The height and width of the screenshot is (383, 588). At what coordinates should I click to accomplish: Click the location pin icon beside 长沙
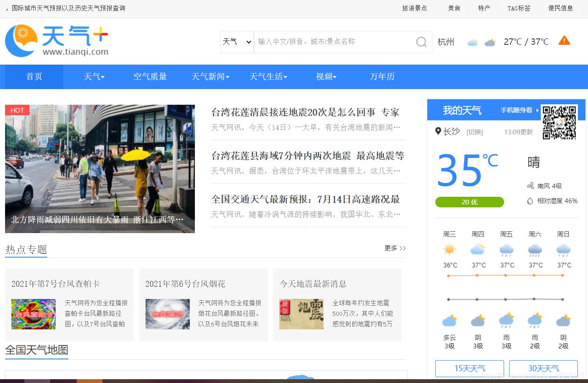pyautogui.click(x=438, y=131)
